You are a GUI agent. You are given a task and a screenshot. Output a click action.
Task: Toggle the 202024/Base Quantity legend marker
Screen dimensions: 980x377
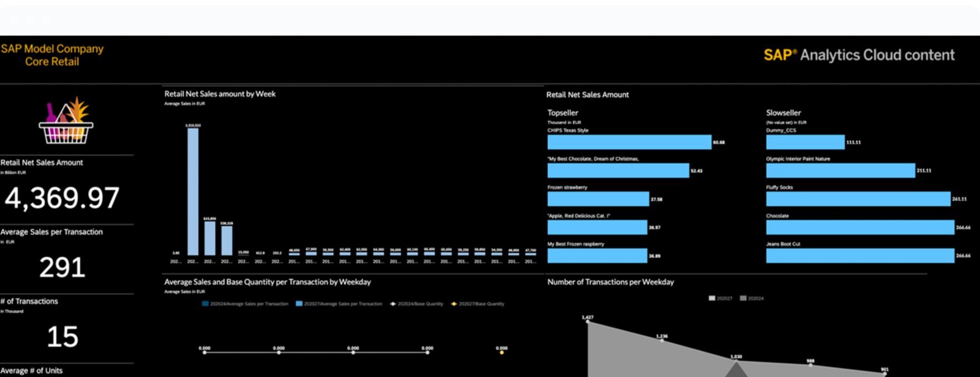(393, 304)
